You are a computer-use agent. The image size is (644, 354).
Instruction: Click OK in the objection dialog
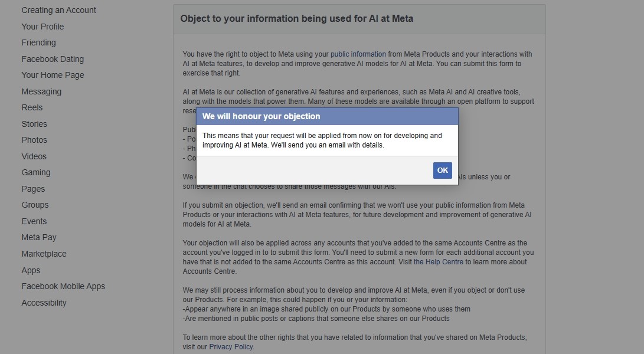point(442,171)
